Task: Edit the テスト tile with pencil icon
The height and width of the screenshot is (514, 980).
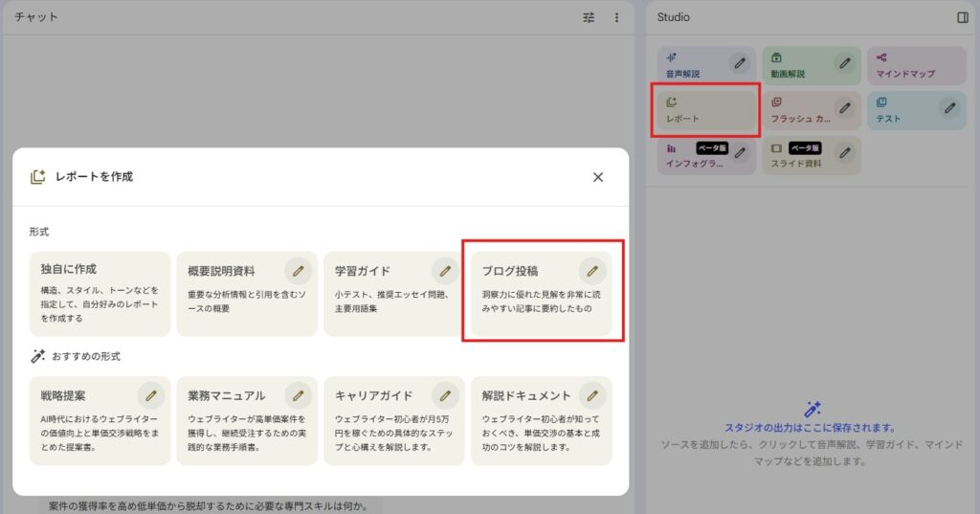Action: (949, 107)
